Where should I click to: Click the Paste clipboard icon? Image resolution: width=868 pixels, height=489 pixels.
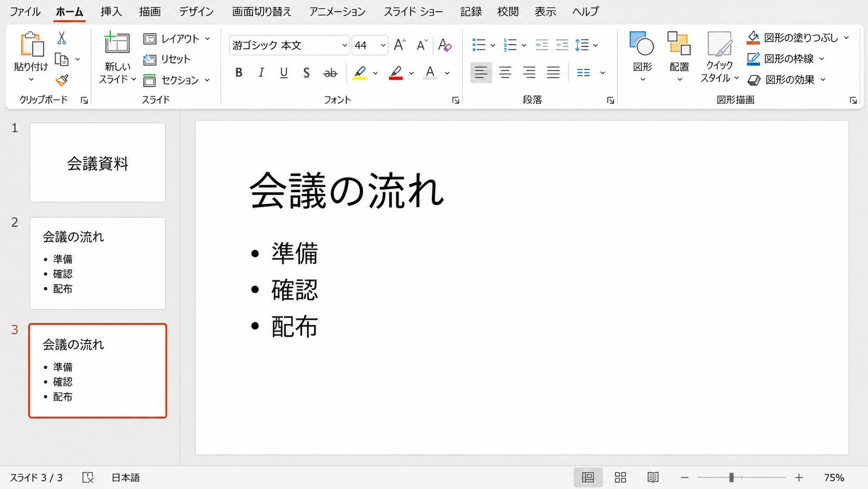(32, 44)
